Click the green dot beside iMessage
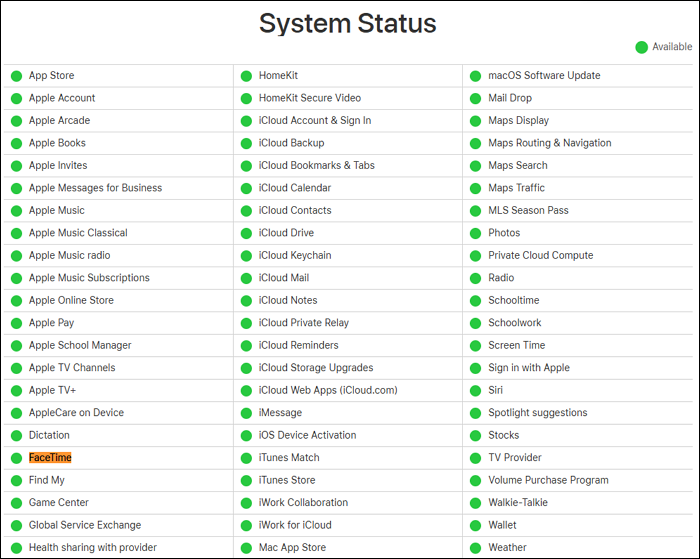700x559 pixels. tap(246, 413)
